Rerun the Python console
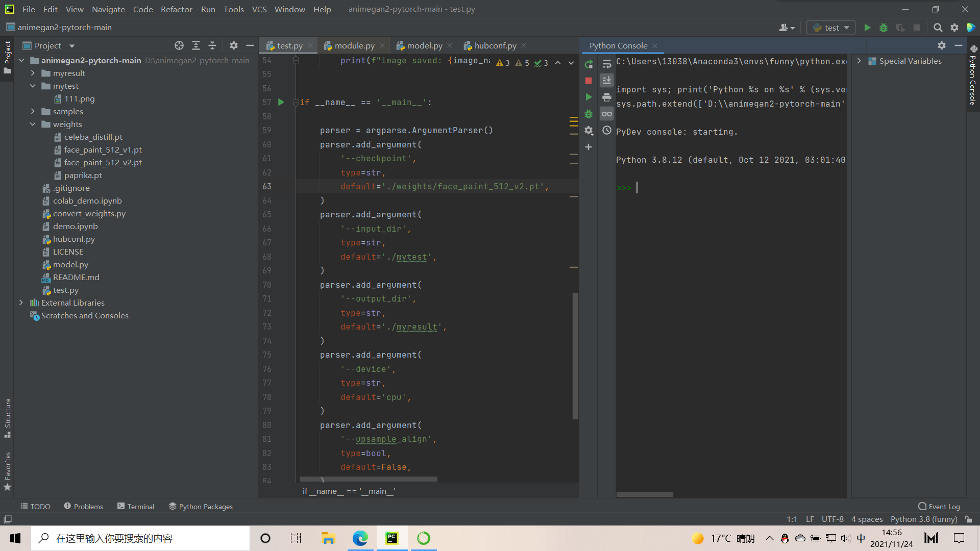The width and height of the screenshot is (980, 551). [589, 64]
